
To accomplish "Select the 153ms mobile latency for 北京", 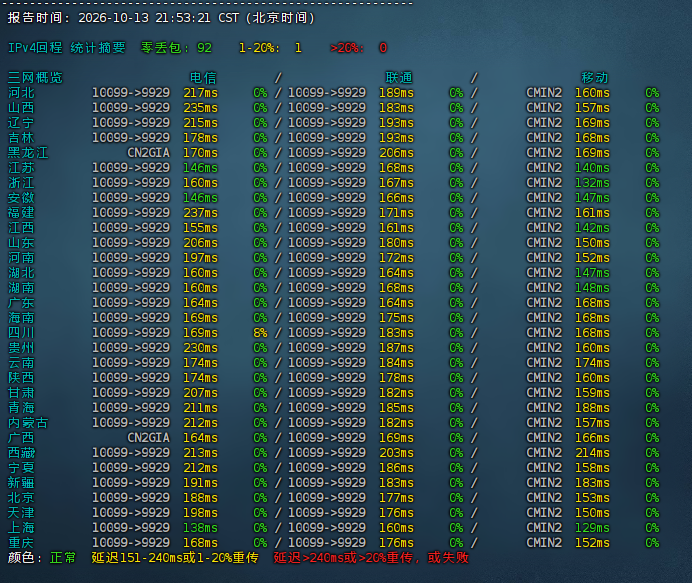I will [592, 498].
